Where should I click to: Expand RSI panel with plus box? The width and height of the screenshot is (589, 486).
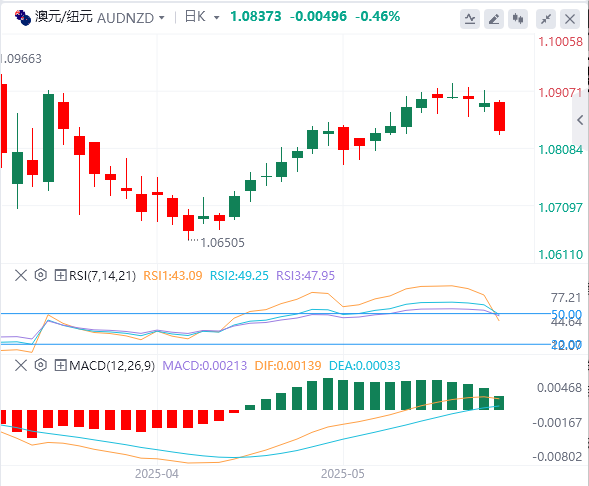[x=60, y=275]
